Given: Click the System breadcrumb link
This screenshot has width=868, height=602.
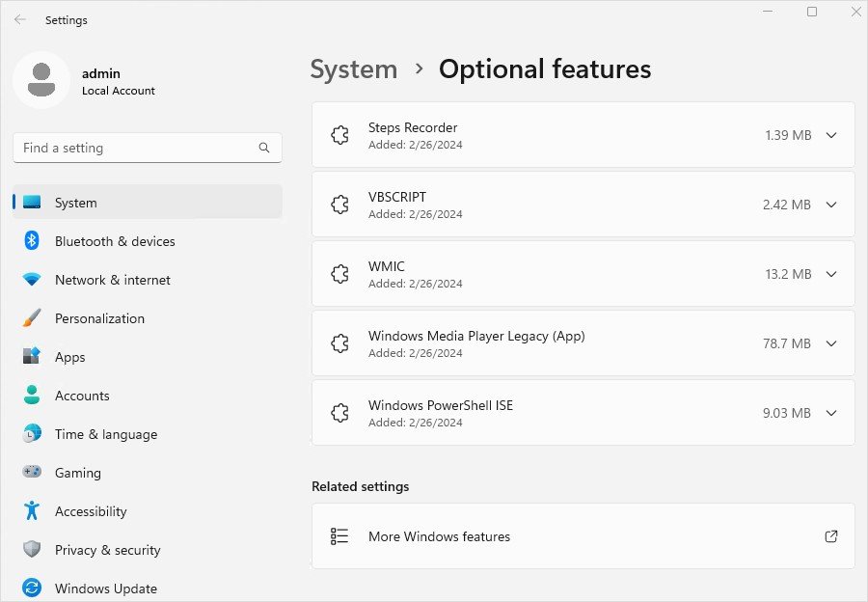Looking at the screenshot, I should (x=353, y=68).
